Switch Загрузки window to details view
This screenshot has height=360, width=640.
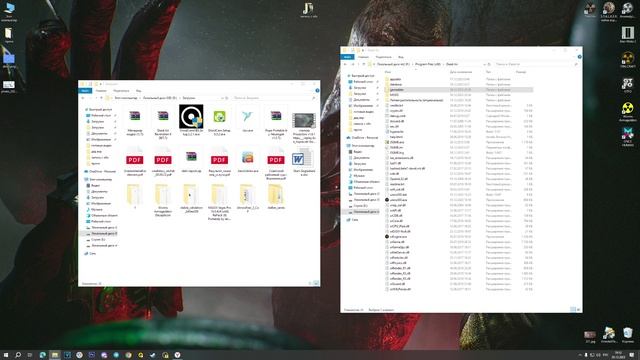point(310,283)
